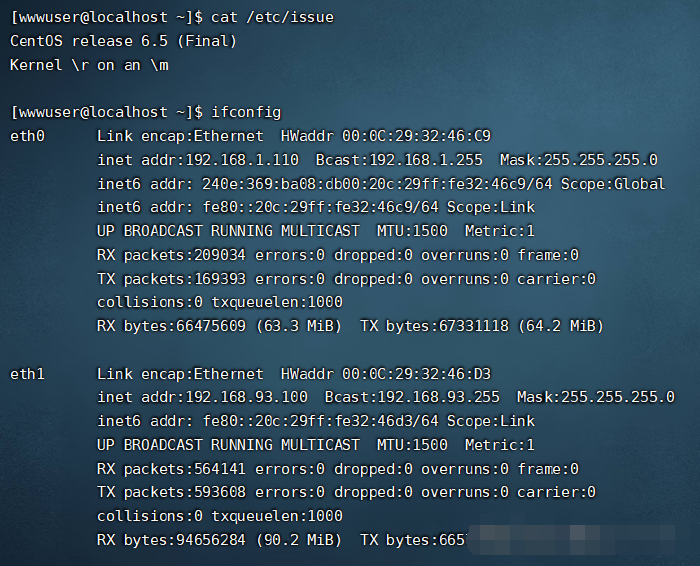Click 'RX bytes:66475609 (63.3 MiB)' text
The image size is (700, 566).
click(219, 326)
